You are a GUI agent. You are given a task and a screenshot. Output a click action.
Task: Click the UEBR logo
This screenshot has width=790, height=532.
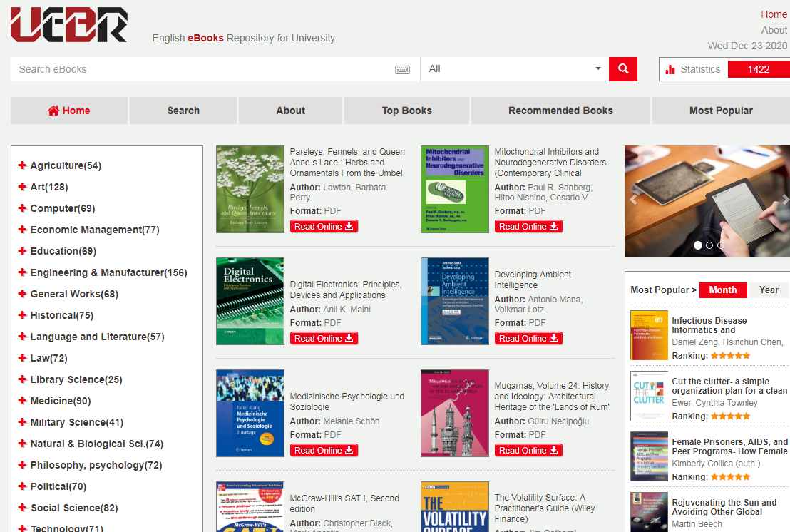[x=68, y=24]
